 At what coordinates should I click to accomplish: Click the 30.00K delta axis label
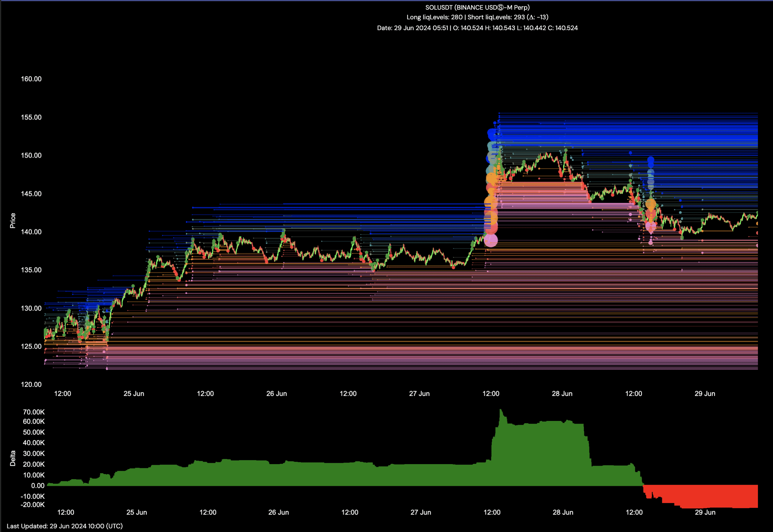pyautogui.click(x=34, y=454)
